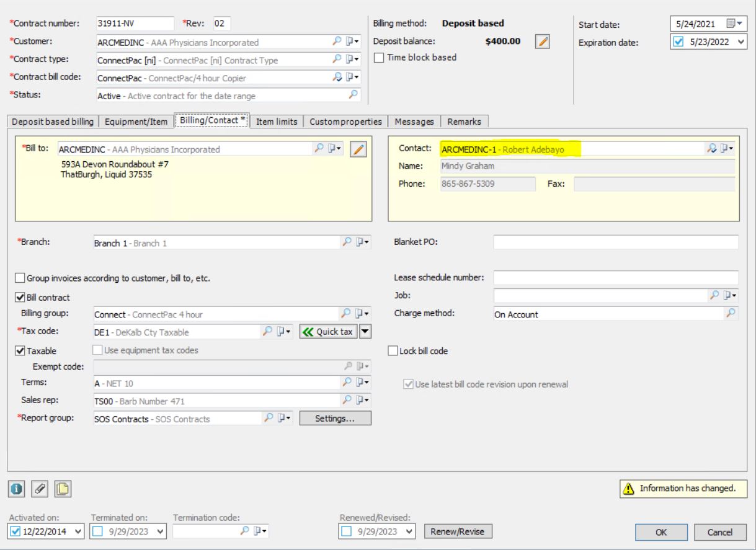Open the Branch field flag menu
The width and height of the screenshot is (756, 550).
pos(363,242)
